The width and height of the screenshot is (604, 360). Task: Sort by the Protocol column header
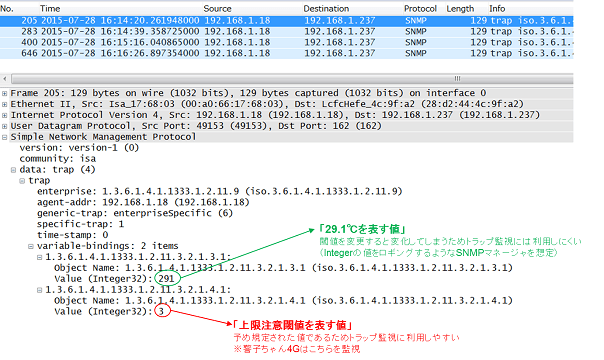point(420,8)
